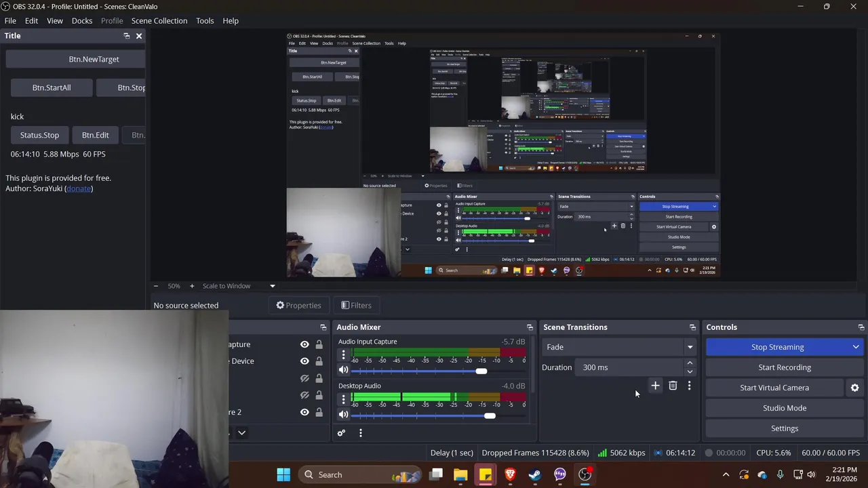Open Windows Start menu

click(283, 474)
